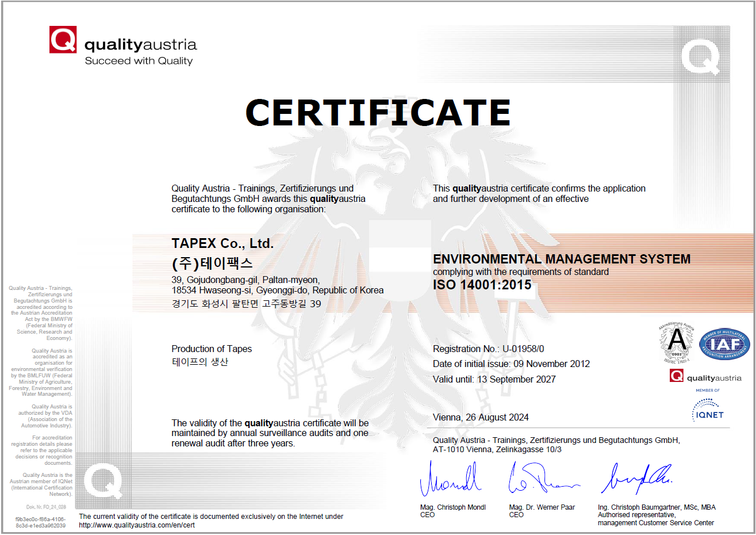756x535 pixels.
Task: Click the CERTIFICATE heading
Action: click(x=378, y=112)
